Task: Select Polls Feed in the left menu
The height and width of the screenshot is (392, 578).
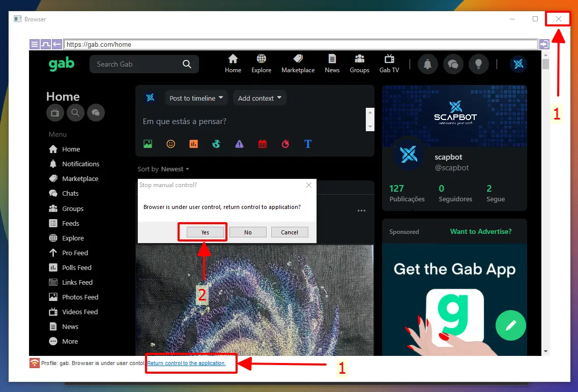Action: point(70,267)
